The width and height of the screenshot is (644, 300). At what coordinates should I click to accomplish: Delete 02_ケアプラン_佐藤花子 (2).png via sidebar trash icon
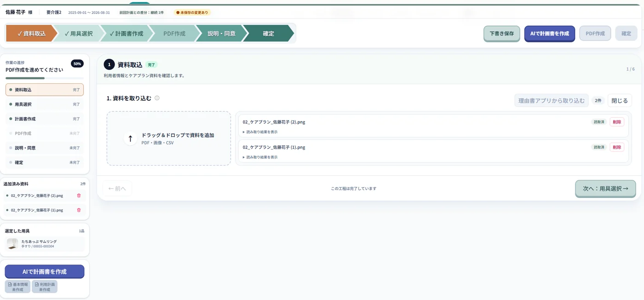pos(79,196)
